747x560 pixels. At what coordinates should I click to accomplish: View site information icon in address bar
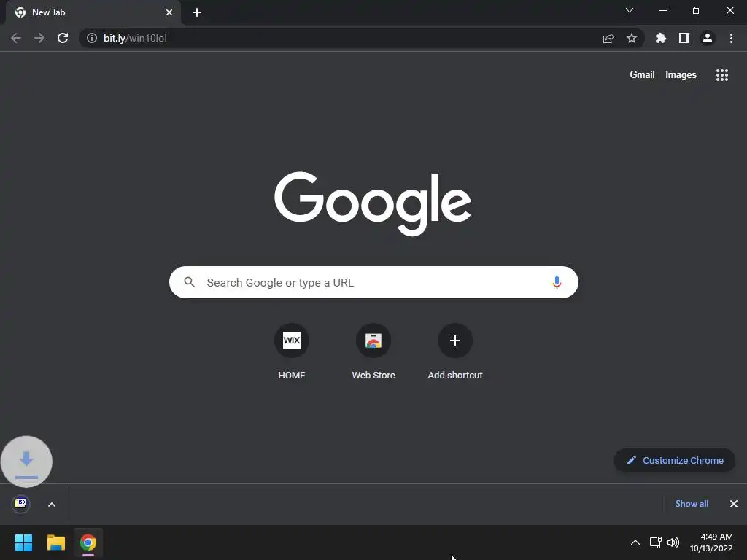click(92, 38)
